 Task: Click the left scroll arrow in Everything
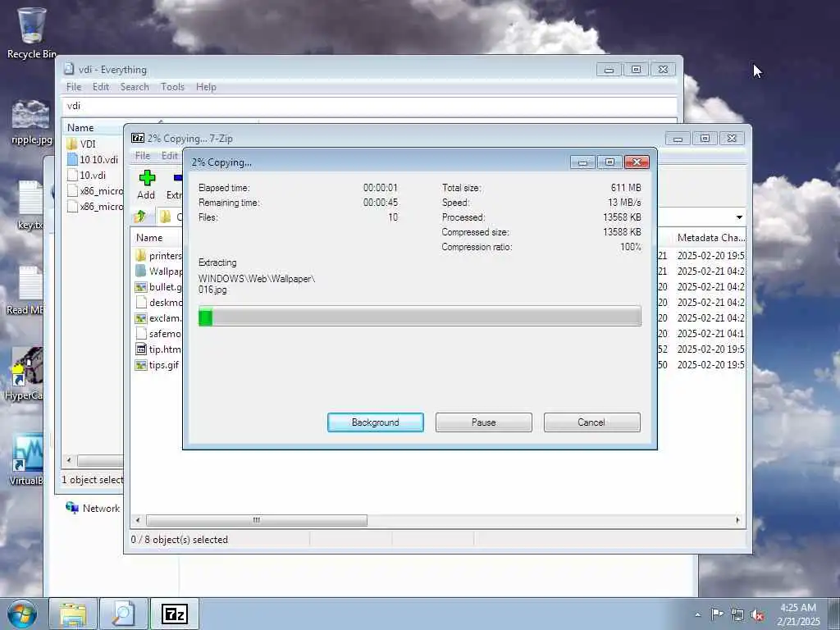69,460
